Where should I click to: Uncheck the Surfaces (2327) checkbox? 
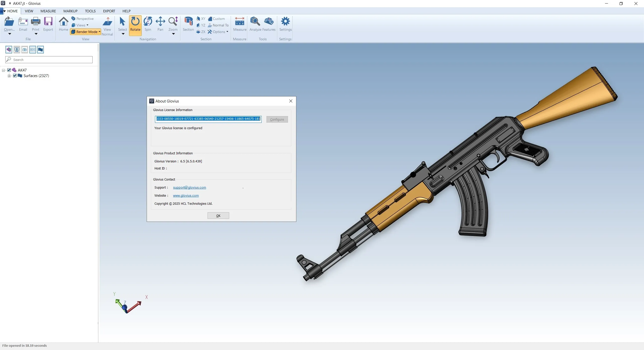[15, 76]
